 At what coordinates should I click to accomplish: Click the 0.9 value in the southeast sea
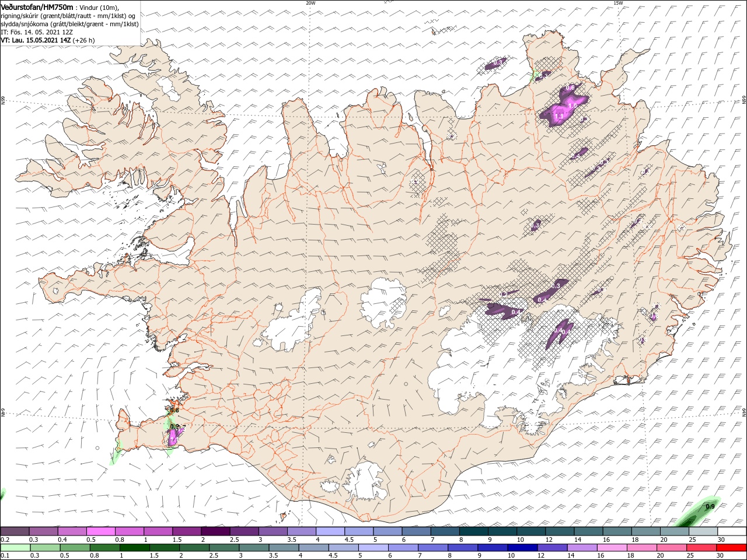click(710, 506)
